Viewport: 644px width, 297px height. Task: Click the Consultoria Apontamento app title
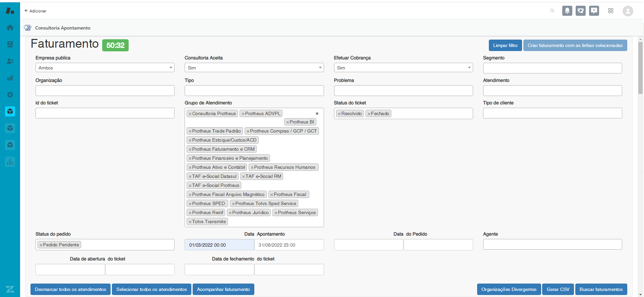pos(63,28)
